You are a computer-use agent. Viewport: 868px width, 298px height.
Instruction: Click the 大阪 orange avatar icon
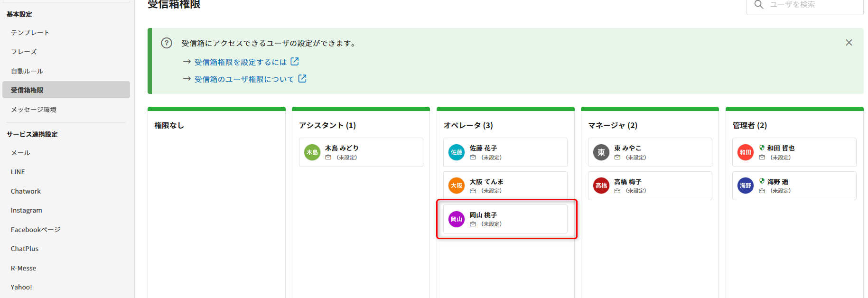(457, 186)
